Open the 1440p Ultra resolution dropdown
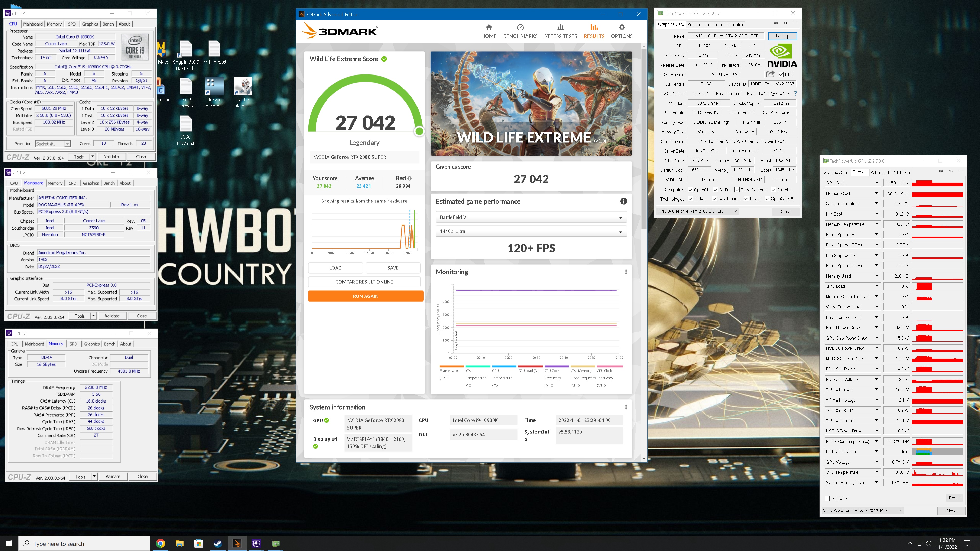980x551 pixels. 531,231
